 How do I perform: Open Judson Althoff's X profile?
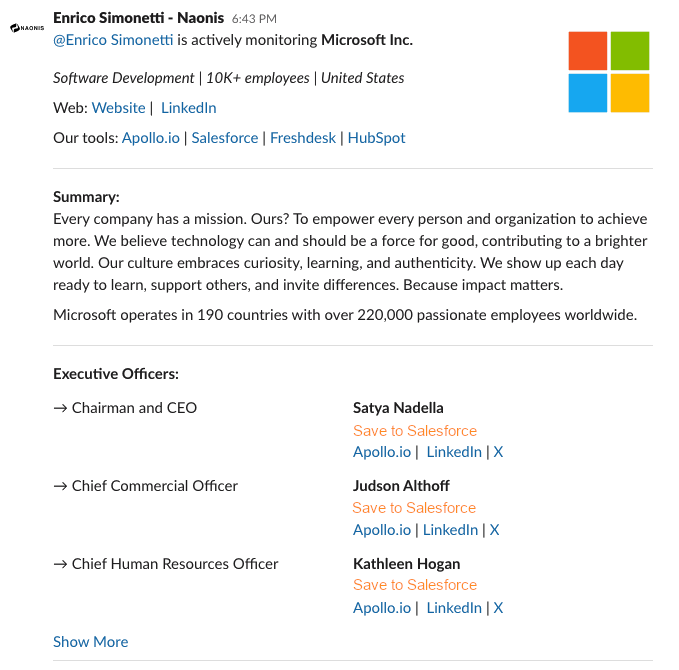click(x=494, y=530)
